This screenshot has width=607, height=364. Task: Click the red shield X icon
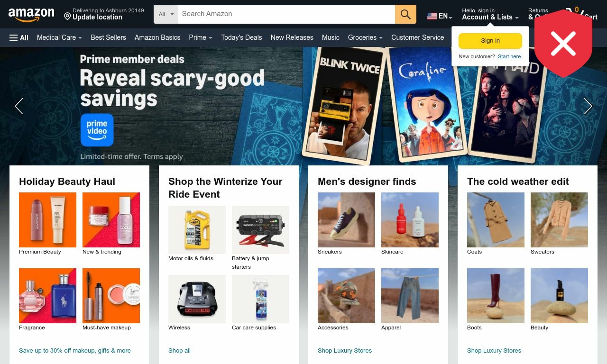point(563,44)
